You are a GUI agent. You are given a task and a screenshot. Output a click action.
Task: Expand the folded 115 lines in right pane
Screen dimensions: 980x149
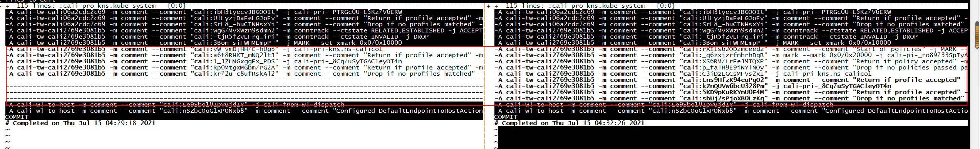[731, 6]
